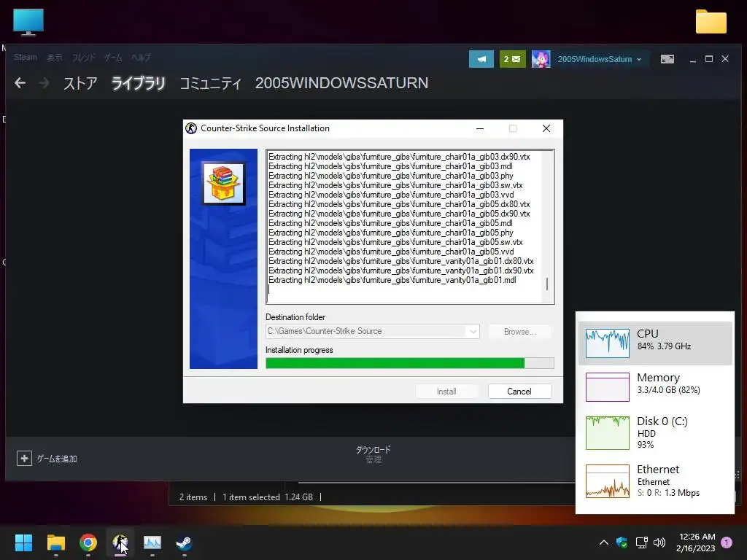Switch to Steam via taskbar icon
747x560 pixels.
coord(184,542)
